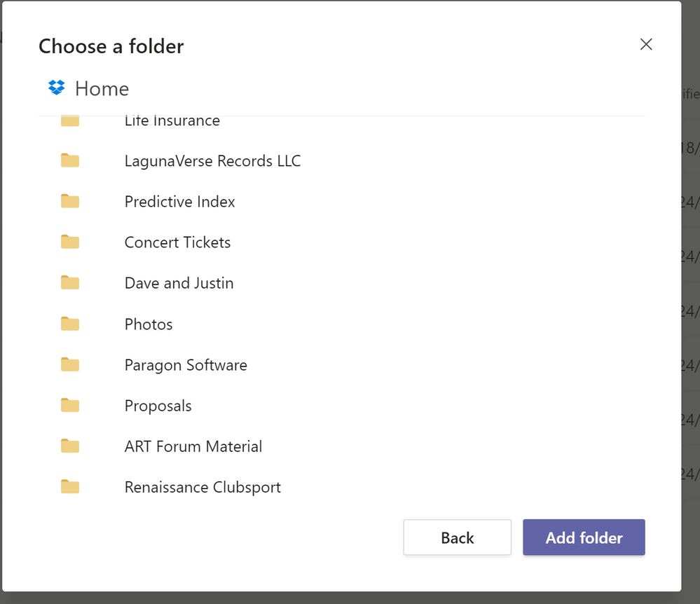The width and height of the screenshot is (700, 604).
Task: Click the Paragon Software folder icon
Action: pyautogui.click(x=70, y=364)
